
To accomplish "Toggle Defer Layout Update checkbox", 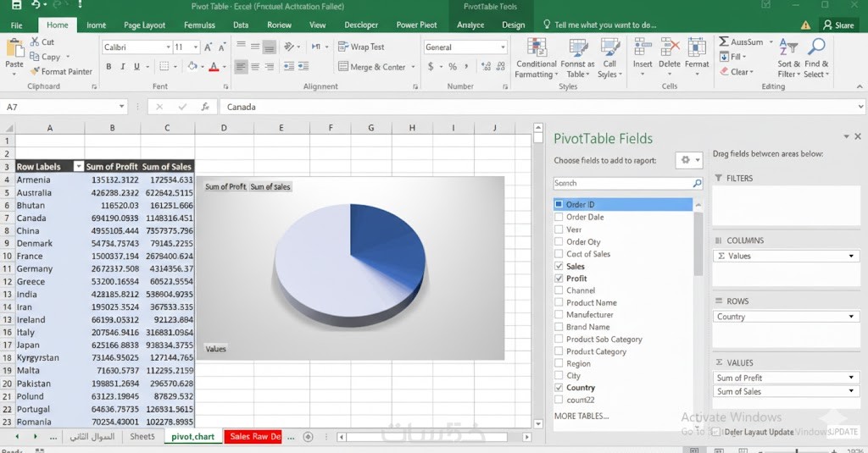I will coord(716,432).
